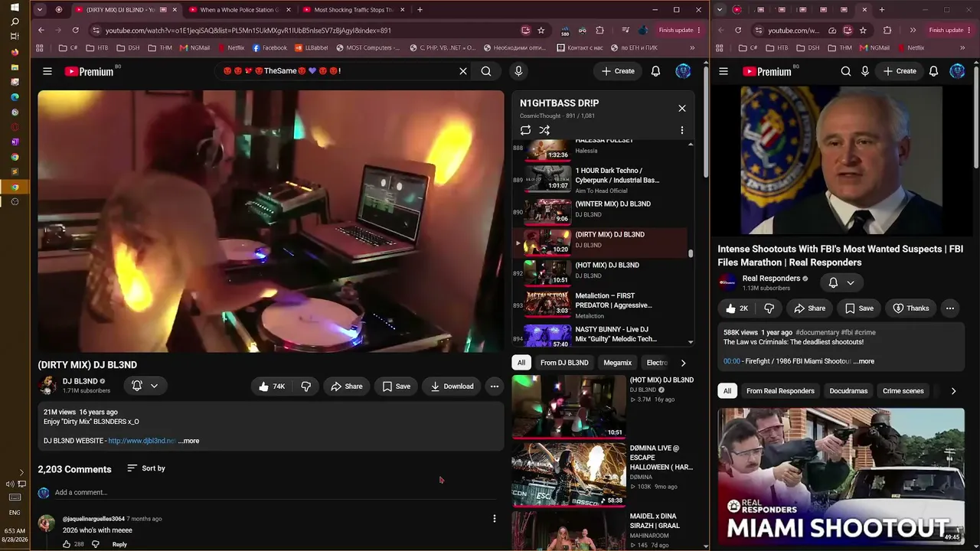Open Windows search from the taskbar
Viewport: 980px width, 551px height.
click(x=15, y=21)
